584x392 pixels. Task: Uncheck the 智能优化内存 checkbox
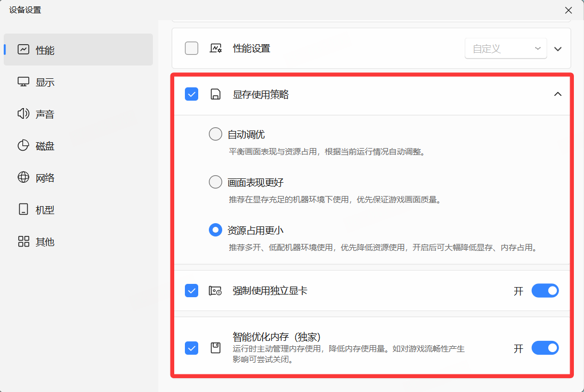tap(191, 348)
